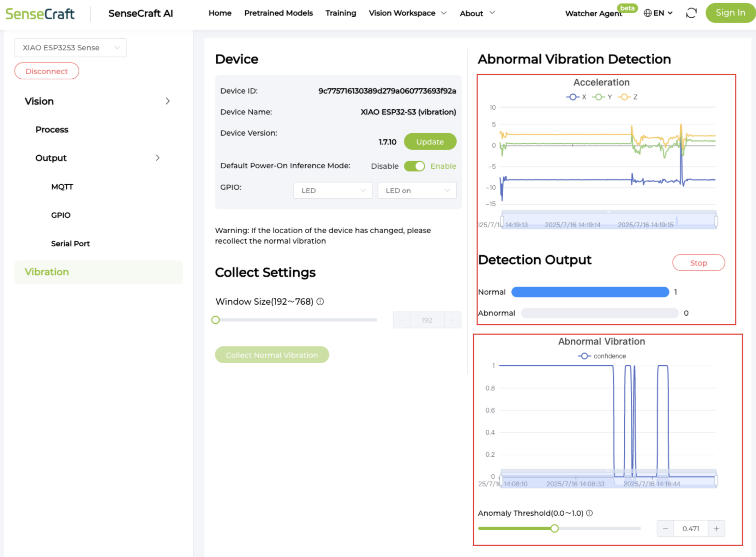
Task: Click the Disable label of inference mode
Action: [385, 166]
